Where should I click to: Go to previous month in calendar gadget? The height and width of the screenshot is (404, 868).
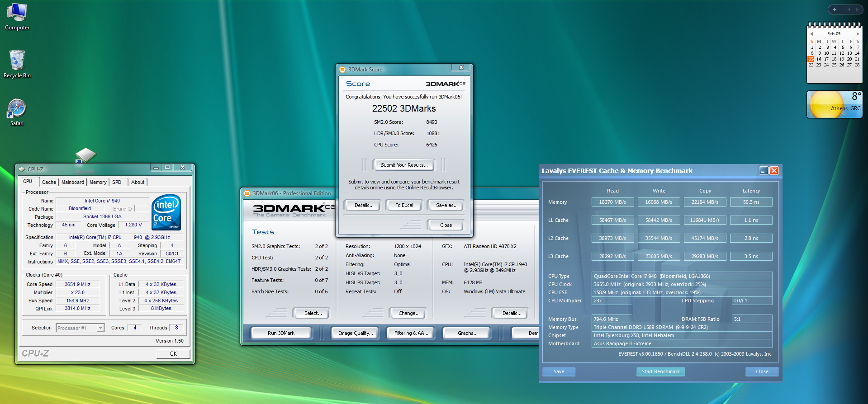click(812, 34)
